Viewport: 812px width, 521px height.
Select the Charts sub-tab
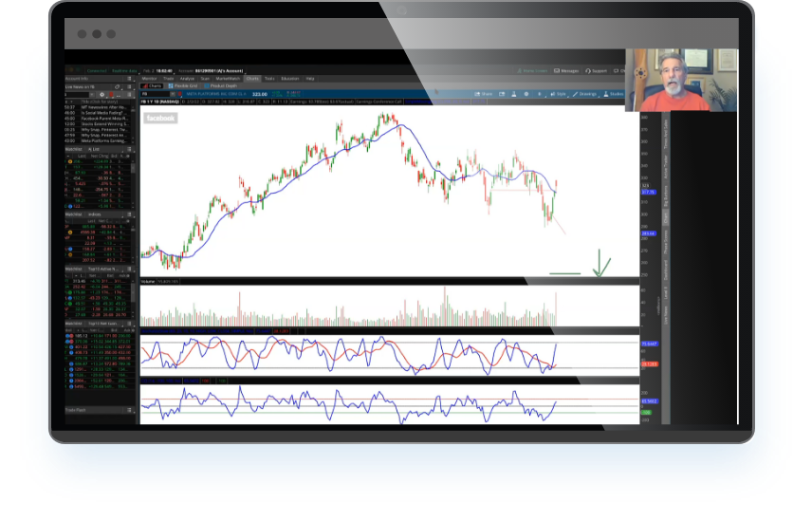coord(152,86)
